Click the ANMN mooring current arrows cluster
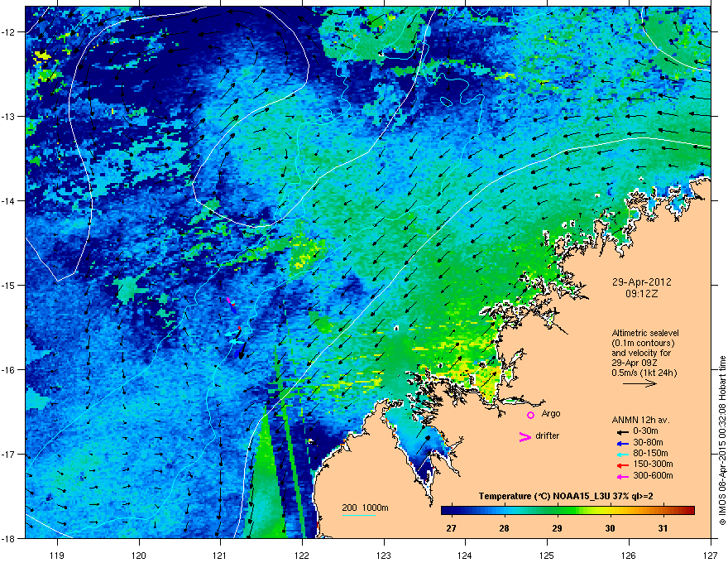This screenshot has height=563, width=728. 236,330
